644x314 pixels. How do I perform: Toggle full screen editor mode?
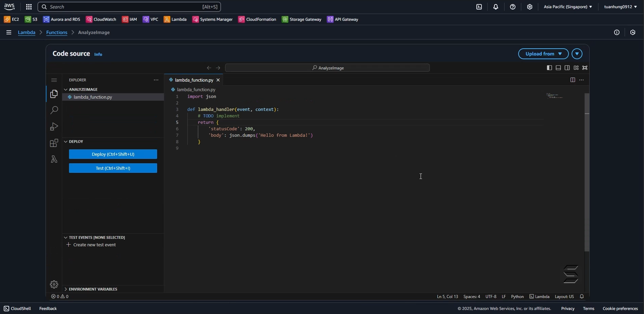[585, 68]
